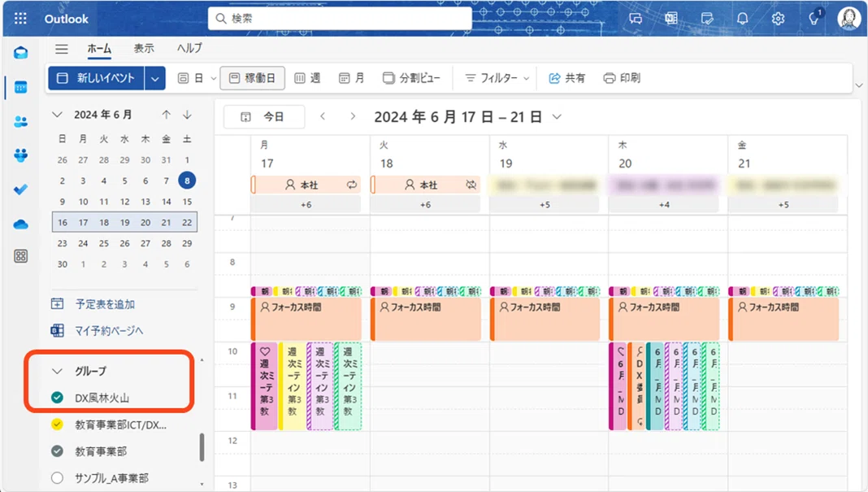Open notifications bell icon
868x492 pixels.
(742, 18)
